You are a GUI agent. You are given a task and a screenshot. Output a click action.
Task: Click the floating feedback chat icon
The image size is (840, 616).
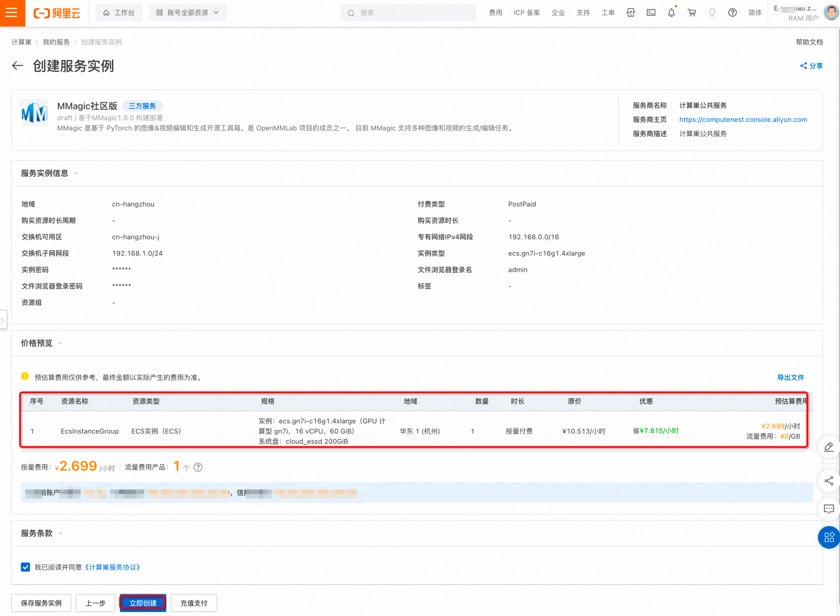coord(829,509)
